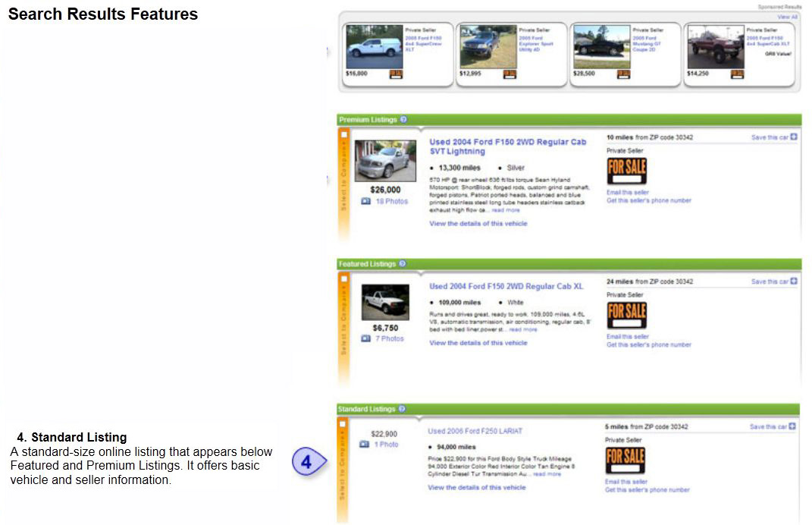Click the plus icon to save the F250 LARIAT

pyautogui.click(x=792, y=426)
